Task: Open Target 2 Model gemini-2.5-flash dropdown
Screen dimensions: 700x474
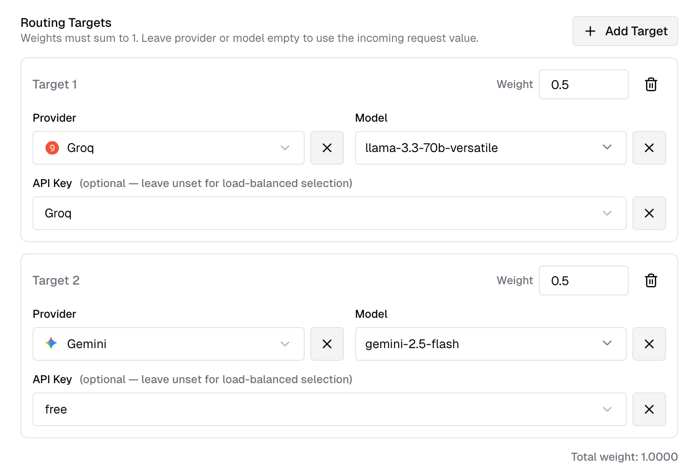Action: (490, 344)
